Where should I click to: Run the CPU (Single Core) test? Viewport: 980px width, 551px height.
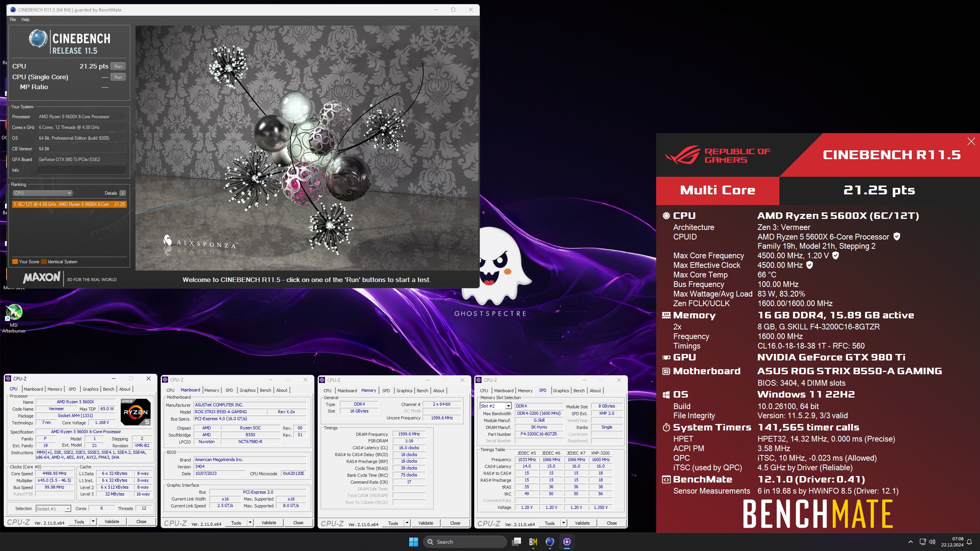click(118, 77)
